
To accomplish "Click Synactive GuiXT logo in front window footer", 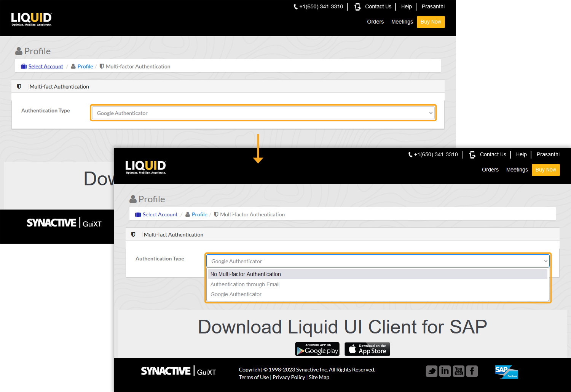I will tap(179, 371).
